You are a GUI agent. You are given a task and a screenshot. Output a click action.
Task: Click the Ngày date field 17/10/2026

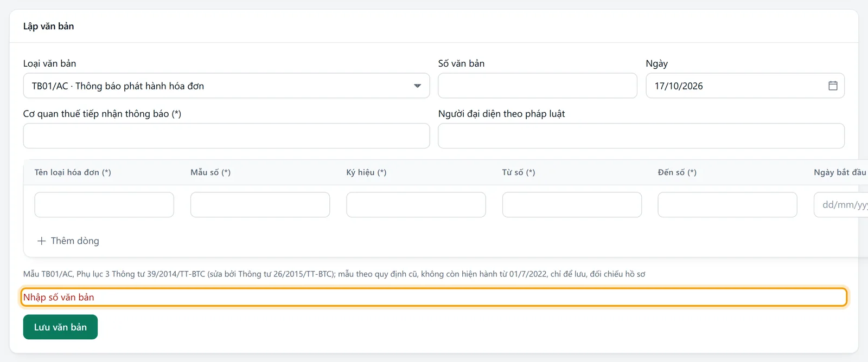pos(745,86)
